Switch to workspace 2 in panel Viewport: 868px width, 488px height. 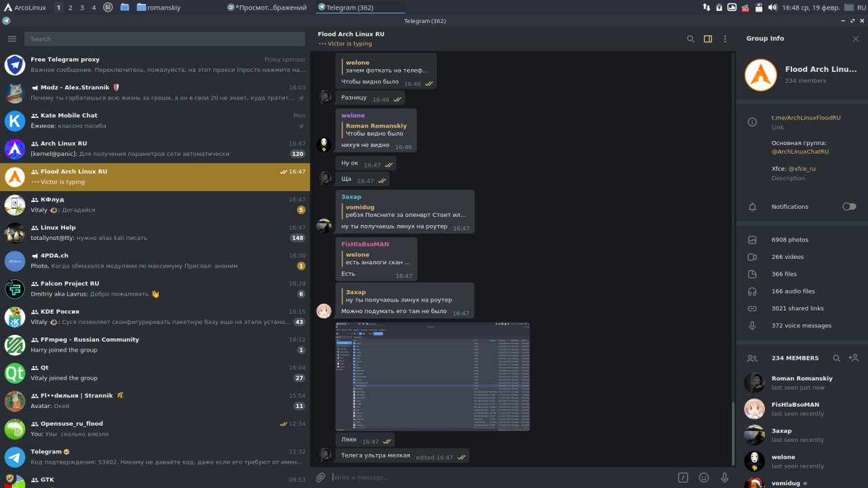coord(70,7)
